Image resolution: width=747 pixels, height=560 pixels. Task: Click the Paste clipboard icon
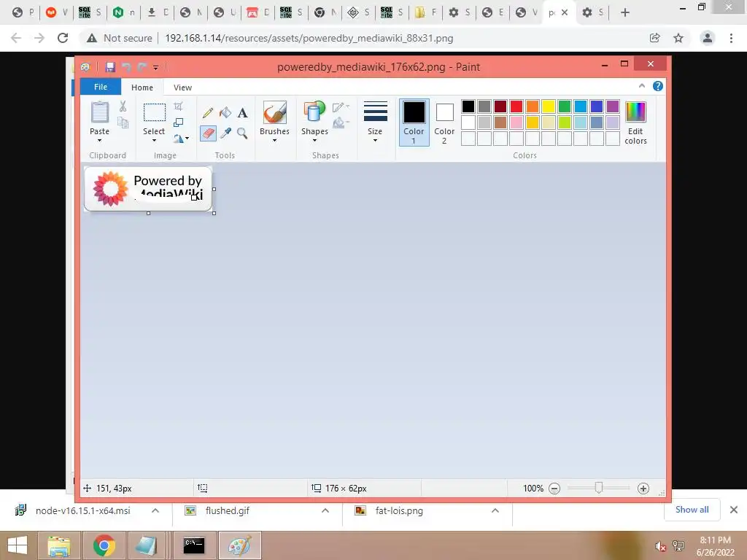tap(99, 112)
